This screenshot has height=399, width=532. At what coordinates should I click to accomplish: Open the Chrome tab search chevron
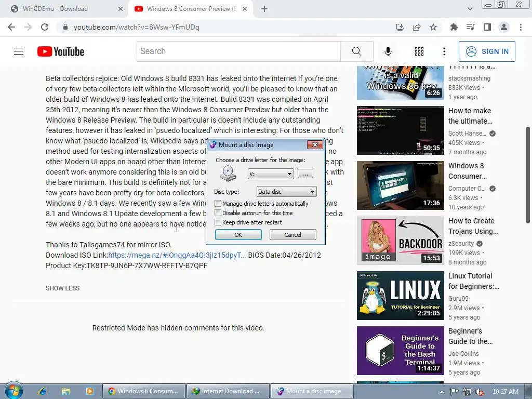click(470, 9)
